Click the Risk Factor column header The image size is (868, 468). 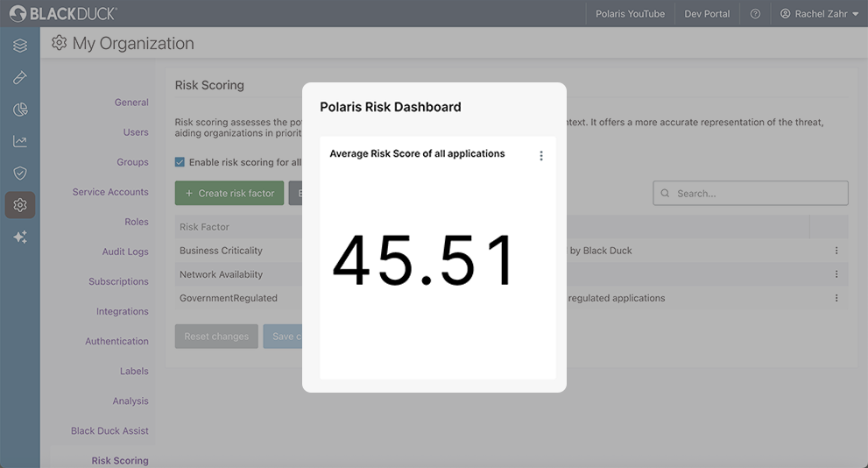point(204,227)
